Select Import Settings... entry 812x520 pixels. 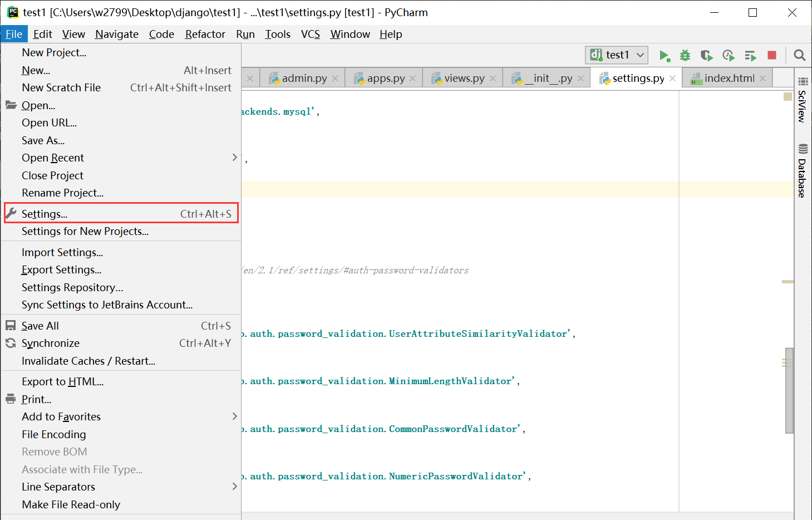click(121, 252)
